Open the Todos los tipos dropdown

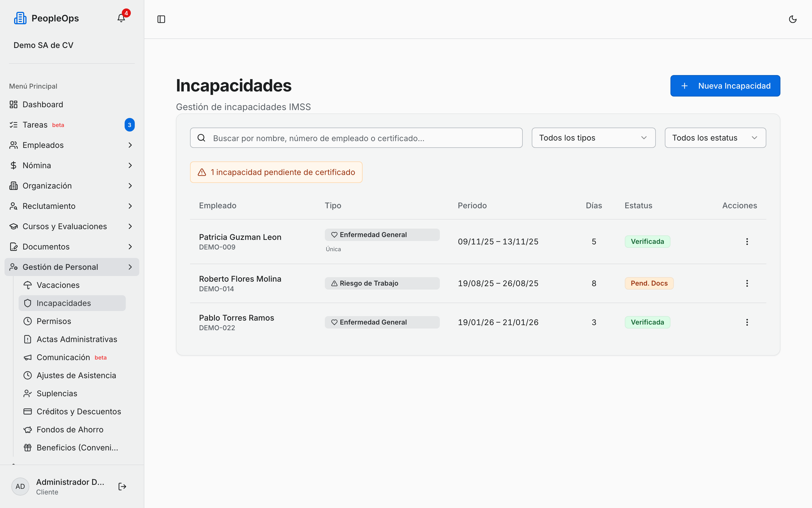point(593,138)
